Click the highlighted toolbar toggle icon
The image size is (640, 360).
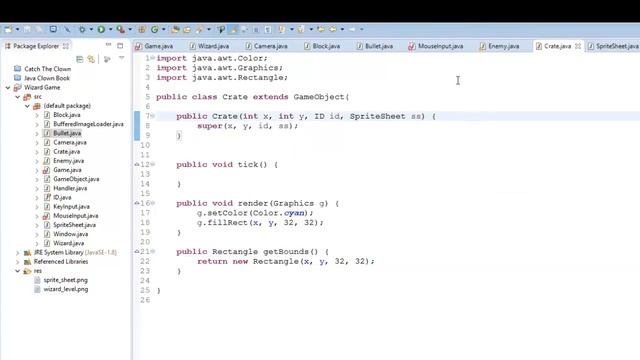point(233,29)
